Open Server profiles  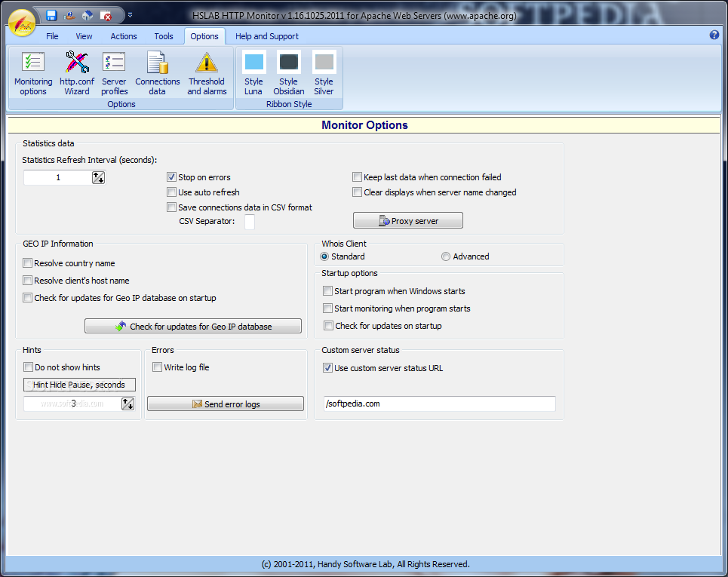[x=114, y=73]
